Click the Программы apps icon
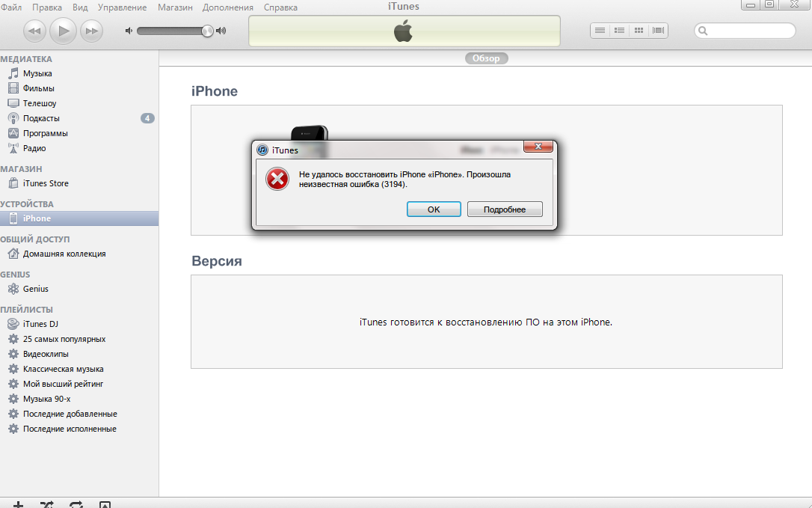Viewport: 812px width, 508px height. (x=13, y=133)
